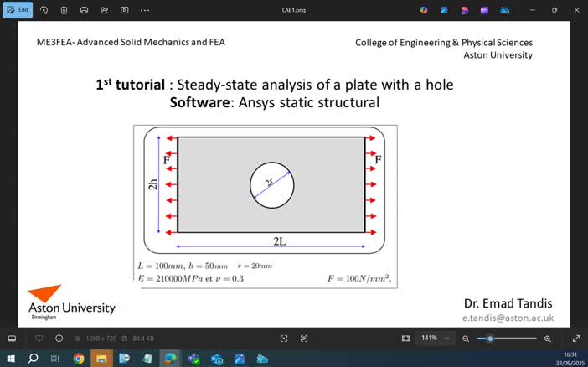Click the 64.4 KB file size text
588x367 pixels.
tap(143, 339)
